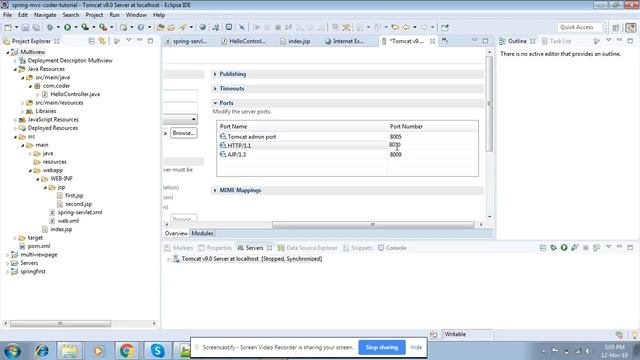Expand the springfirst project node

pyautogui.click(x=8, y=271)
